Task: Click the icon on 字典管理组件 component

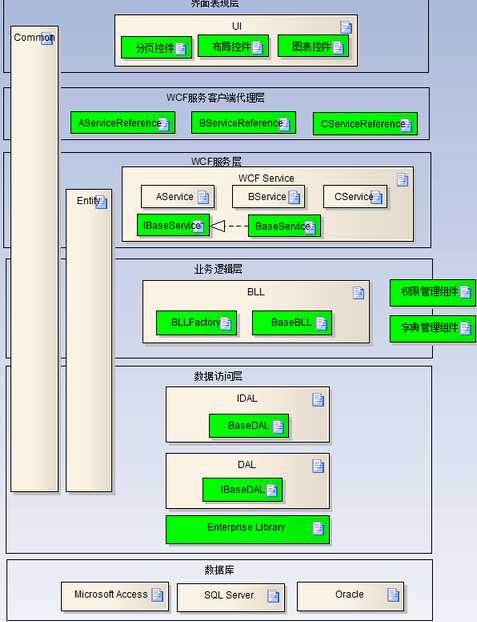Action: 465,328
